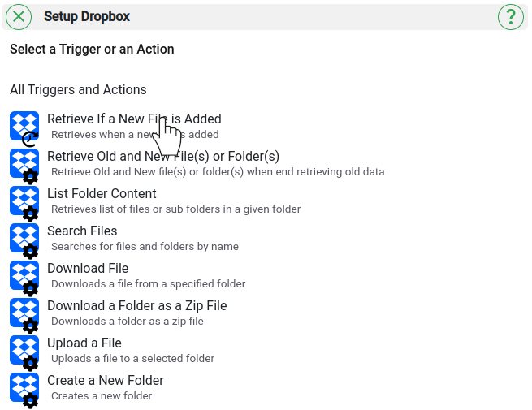Click the Dropbox icon for Download a Folder as Zip
The width and height of the screenshot is (532, 410).
click(24, 313)
